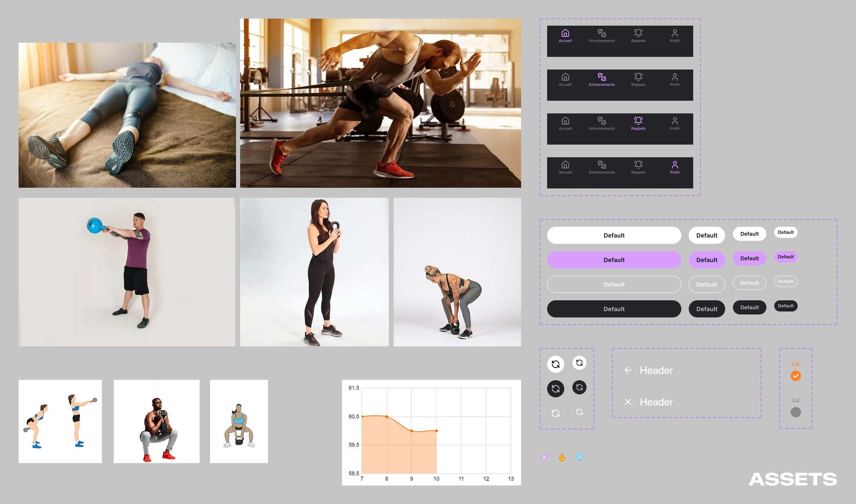Click the blue diamond gem icon
The height and width of the screenshot is (504, 856).
pos(579,457)
